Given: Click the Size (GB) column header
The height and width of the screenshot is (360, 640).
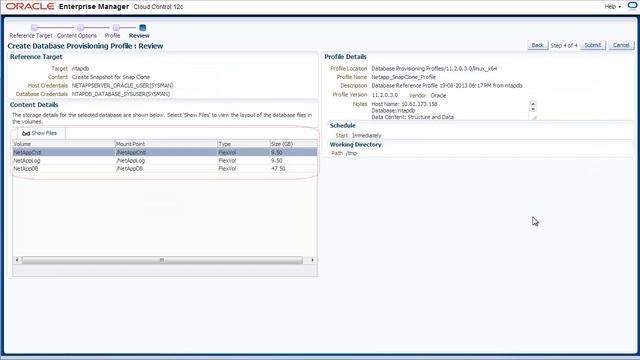Looking at the screenshot, I should point(293,144).
